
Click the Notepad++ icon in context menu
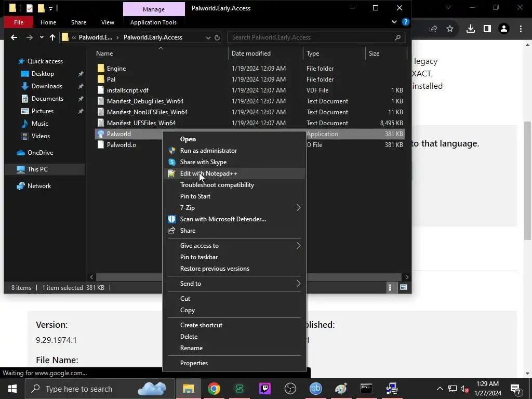172,174
